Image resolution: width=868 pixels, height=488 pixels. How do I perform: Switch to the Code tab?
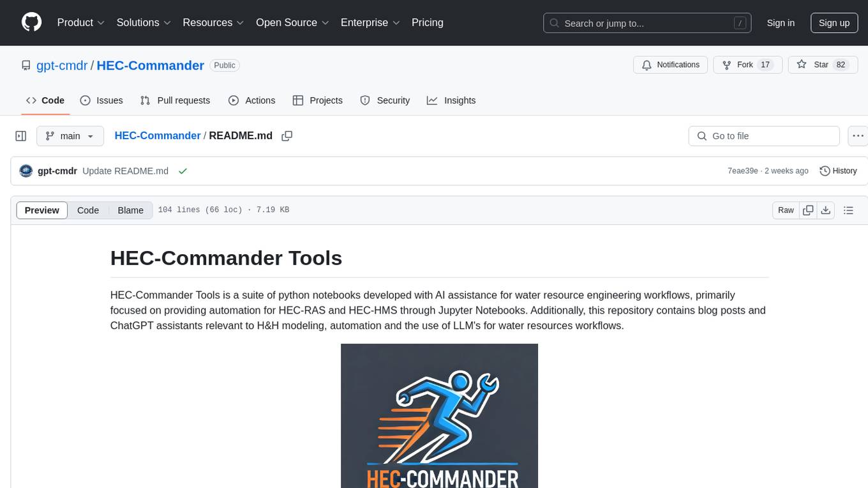coord(45,100)
